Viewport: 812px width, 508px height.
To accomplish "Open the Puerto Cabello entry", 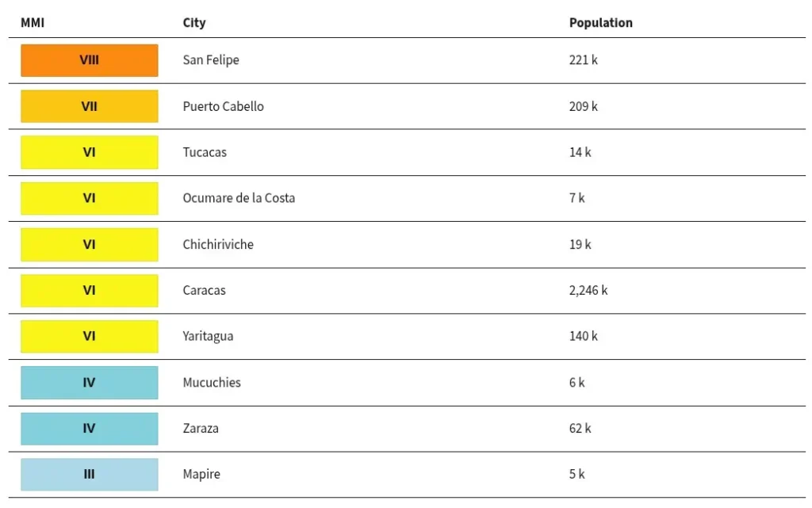I will [223, 106].
